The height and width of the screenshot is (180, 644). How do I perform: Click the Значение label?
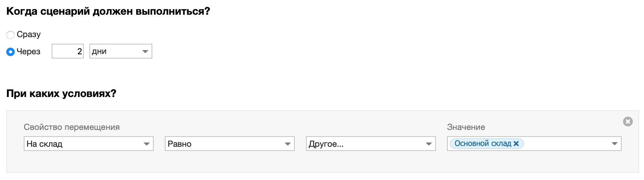coord(466,127)
